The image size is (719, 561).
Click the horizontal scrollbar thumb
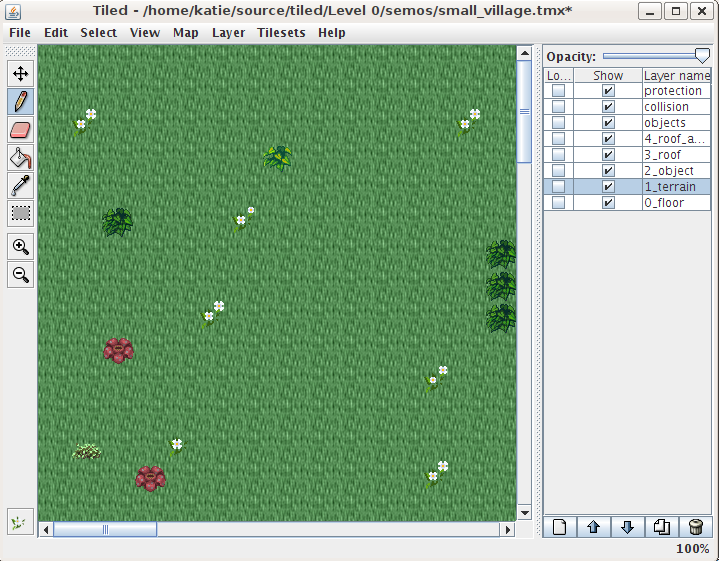105,529
